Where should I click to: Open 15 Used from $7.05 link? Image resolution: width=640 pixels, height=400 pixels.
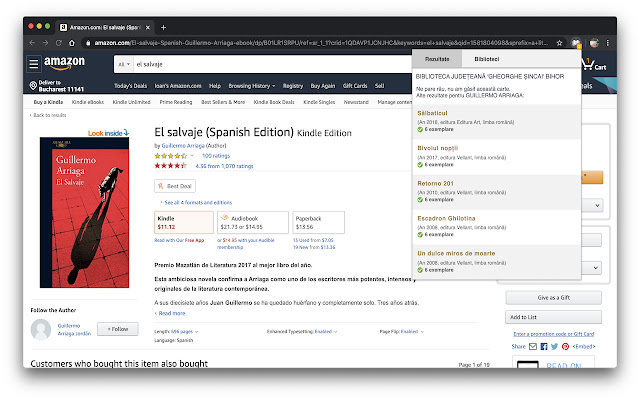click(313, 240)
